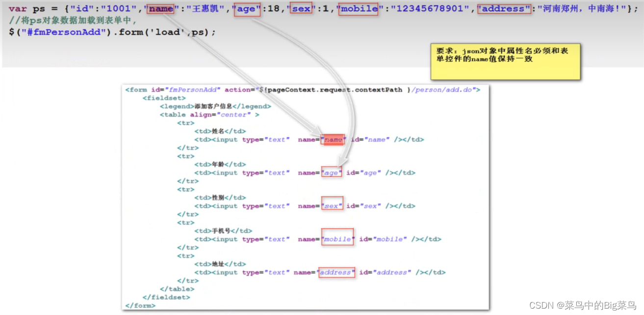Click the closing </table> tag
This screenshot has width=644, height=315.
177,289
